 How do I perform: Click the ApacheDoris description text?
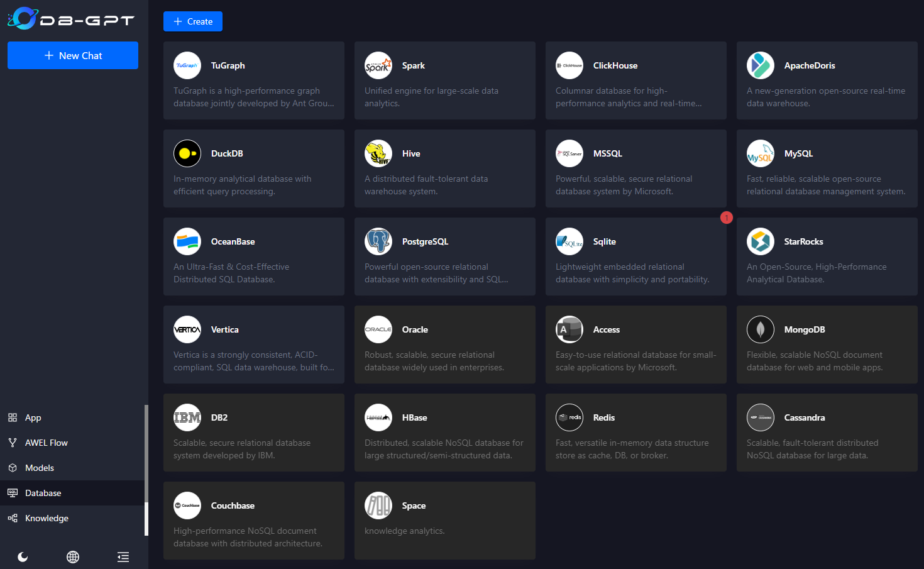(x=826, y=97)
